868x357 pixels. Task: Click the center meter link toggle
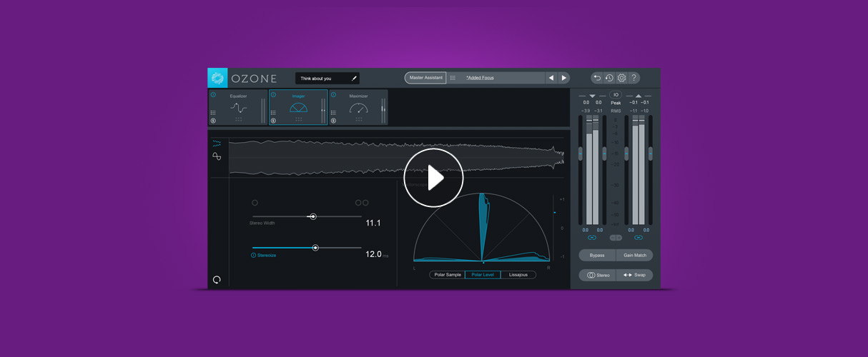coord(616,238)
